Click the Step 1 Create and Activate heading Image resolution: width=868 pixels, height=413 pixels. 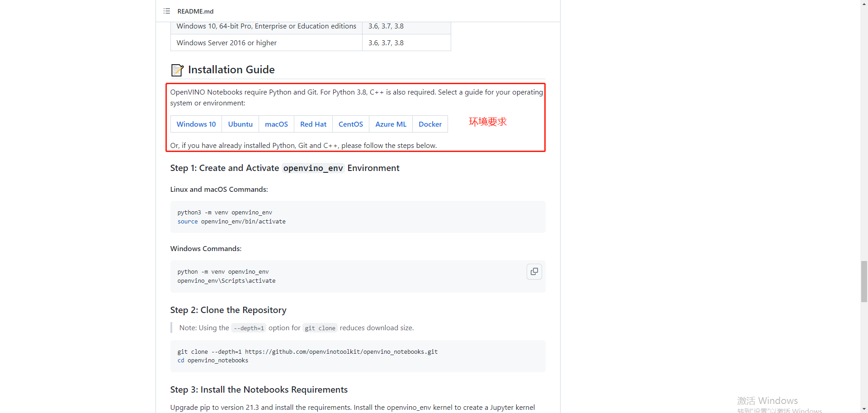(285, 168)
